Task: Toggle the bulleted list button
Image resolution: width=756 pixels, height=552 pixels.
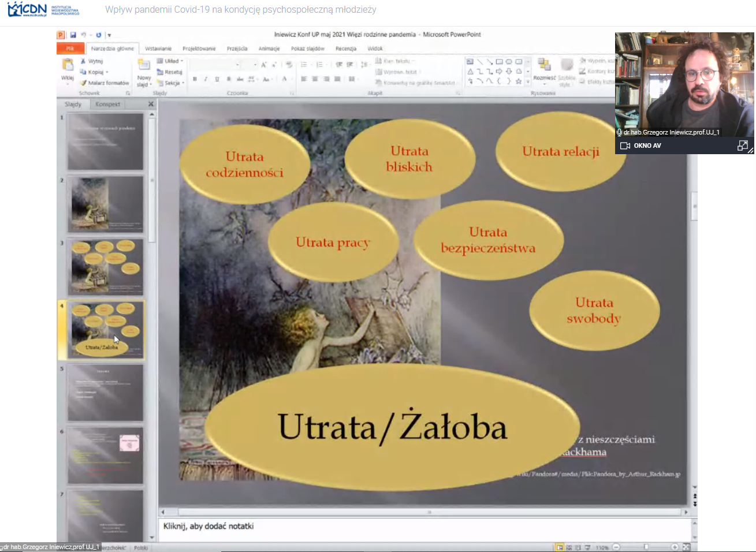Action: point(305,65)
